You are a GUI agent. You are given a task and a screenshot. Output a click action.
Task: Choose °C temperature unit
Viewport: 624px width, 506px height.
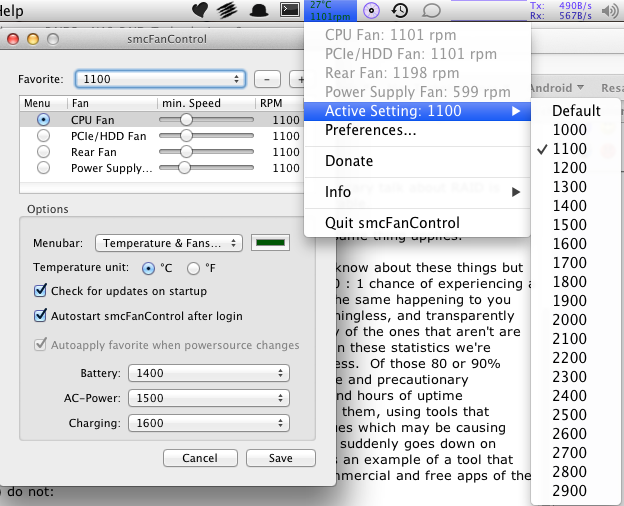click(148, 268)
